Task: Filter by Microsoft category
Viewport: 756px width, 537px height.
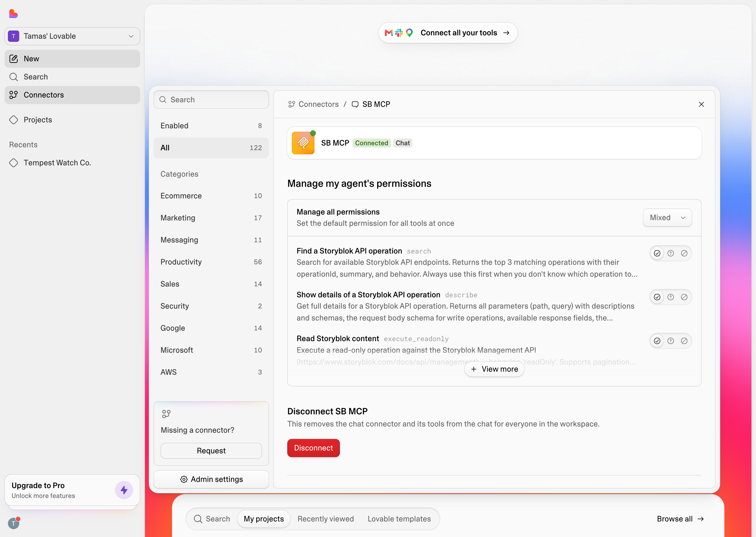Action: click(211, 350)
